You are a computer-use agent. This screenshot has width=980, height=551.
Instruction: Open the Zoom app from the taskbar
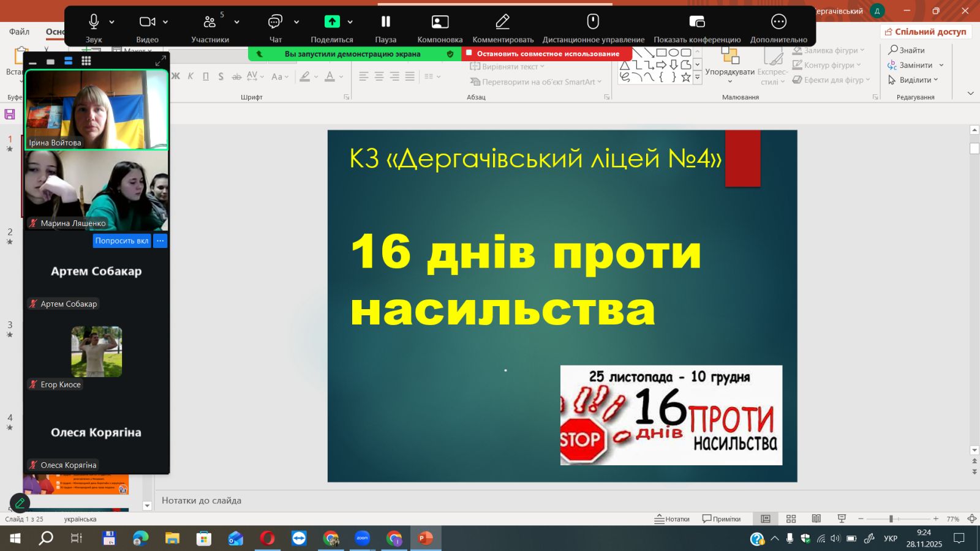(363, 538)
